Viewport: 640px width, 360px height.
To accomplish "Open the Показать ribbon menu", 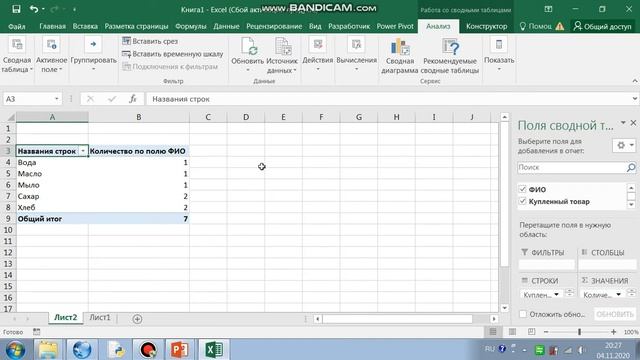I will [x=499, y=55].
